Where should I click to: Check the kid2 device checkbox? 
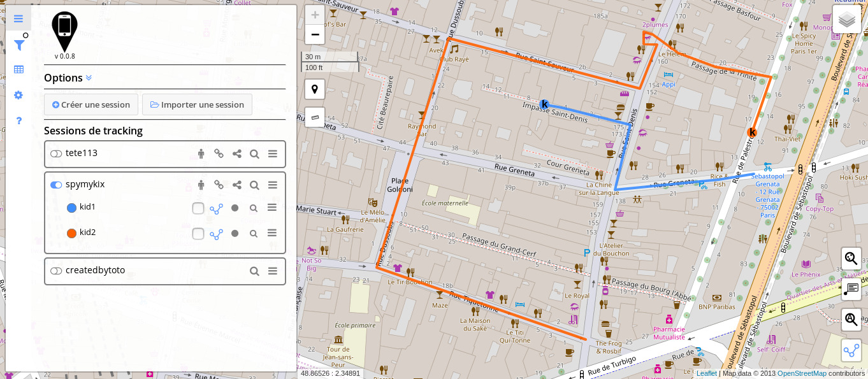pyautogui.click(x=198, y=234)
